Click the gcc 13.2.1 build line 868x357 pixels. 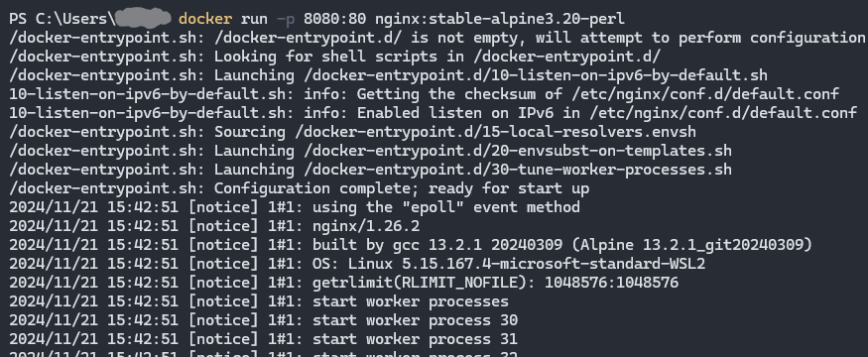pyautogui.click(x=411, y=245)
